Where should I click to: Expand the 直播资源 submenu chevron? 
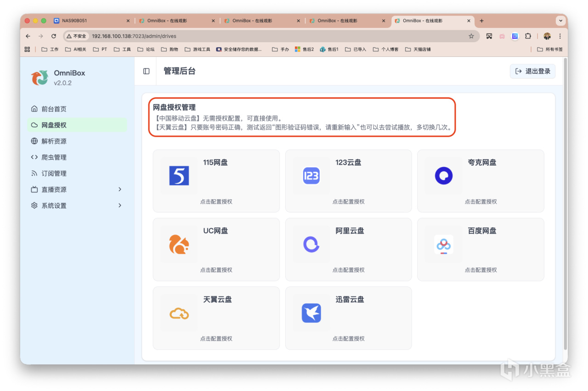coord(120,189)
